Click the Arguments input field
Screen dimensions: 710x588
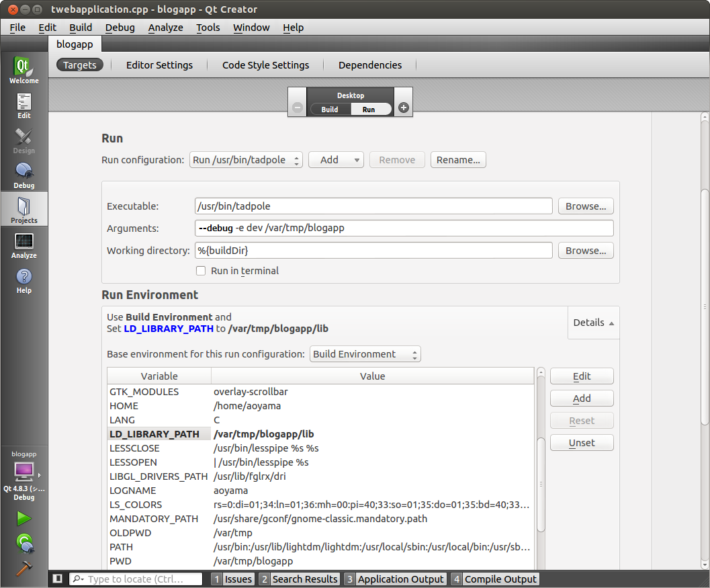click(x=404, y=228)
